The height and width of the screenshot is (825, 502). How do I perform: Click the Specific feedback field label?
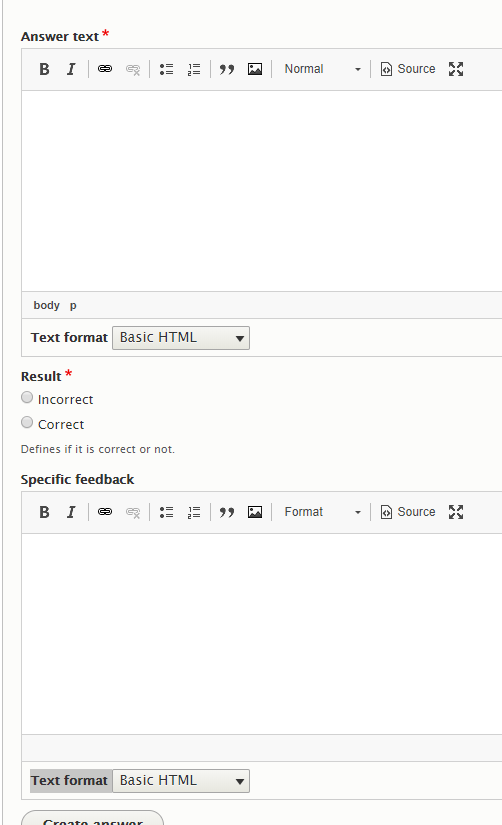click(x=77, y=479)
